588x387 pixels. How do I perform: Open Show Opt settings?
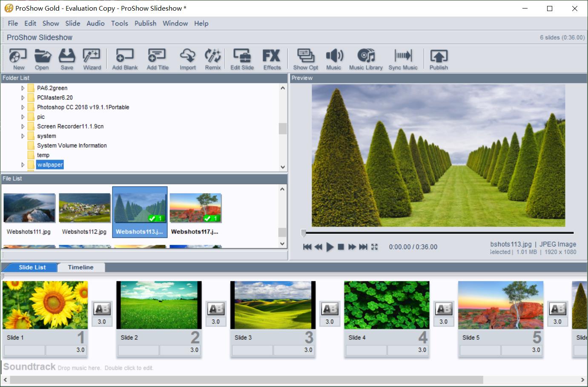pyautogui.click(x=305, y=59)
